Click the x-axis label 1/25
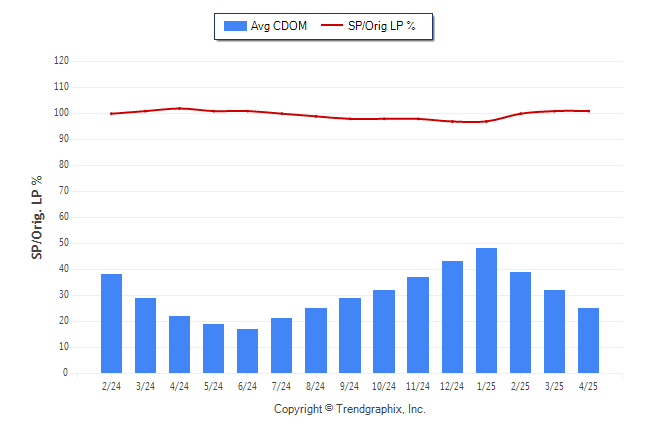Viewport: 646px width, 434px height. pyautogui.click(x=486, y=386)
